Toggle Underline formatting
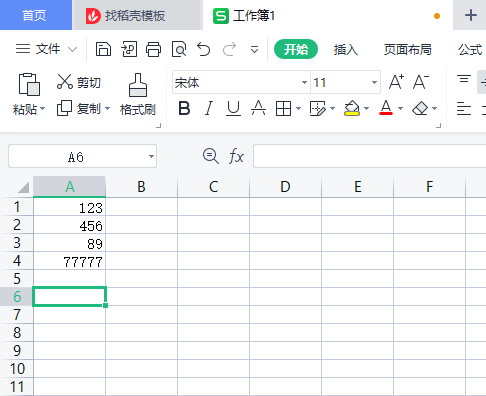 [233, 108]
